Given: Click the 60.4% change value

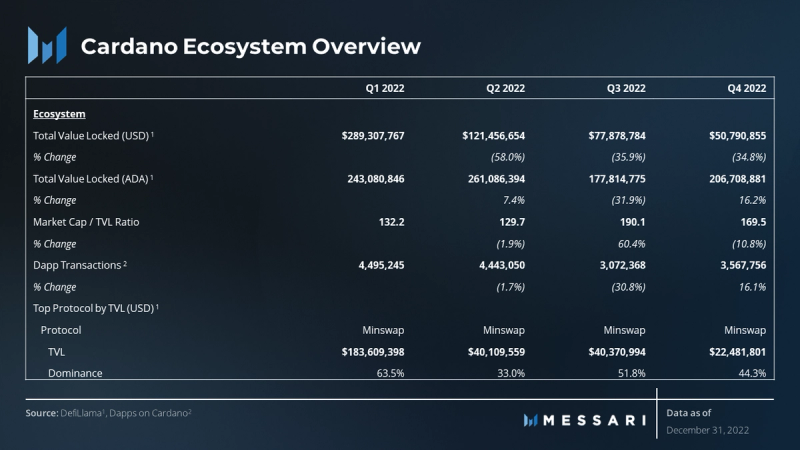Looking at the screenshot, I should (x=631, y=244).
